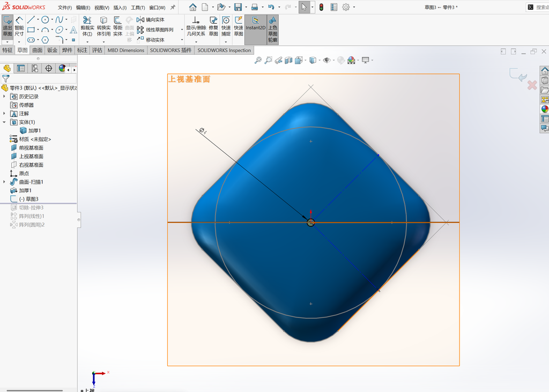
Task: Open the 文件(F) menu
Action: click(65, 8)
